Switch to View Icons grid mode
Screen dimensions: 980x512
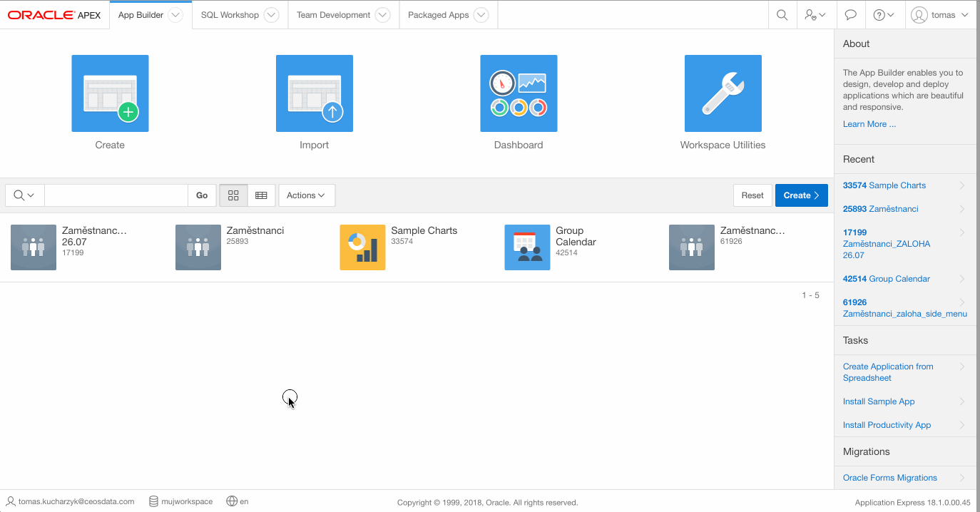(x=233, y=195)
